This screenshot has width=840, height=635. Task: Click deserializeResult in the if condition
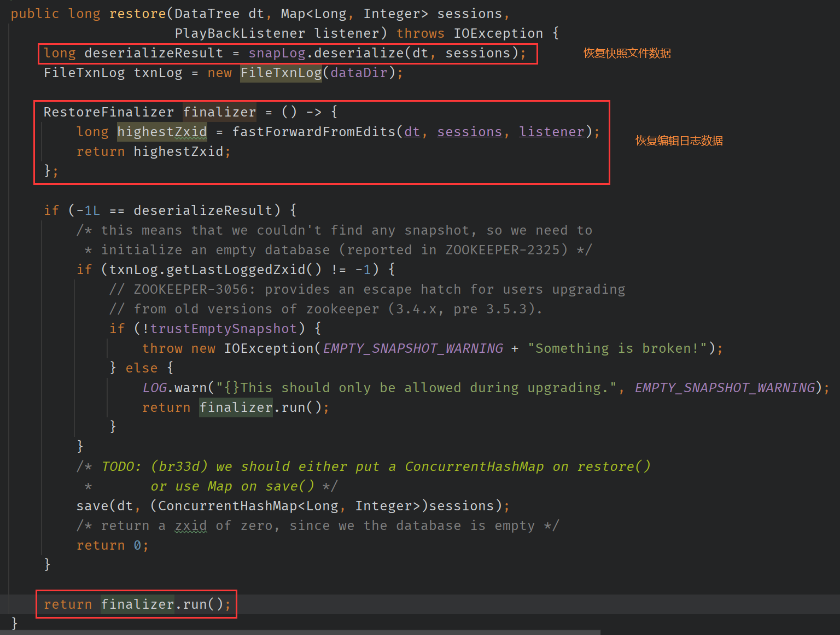[203, 211]
